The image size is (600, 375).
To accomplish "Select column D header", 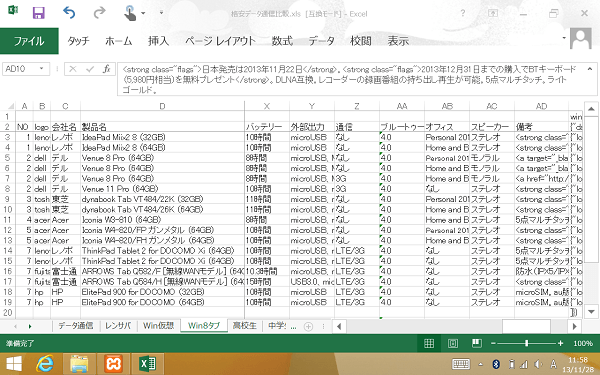I will coord(162,106).
